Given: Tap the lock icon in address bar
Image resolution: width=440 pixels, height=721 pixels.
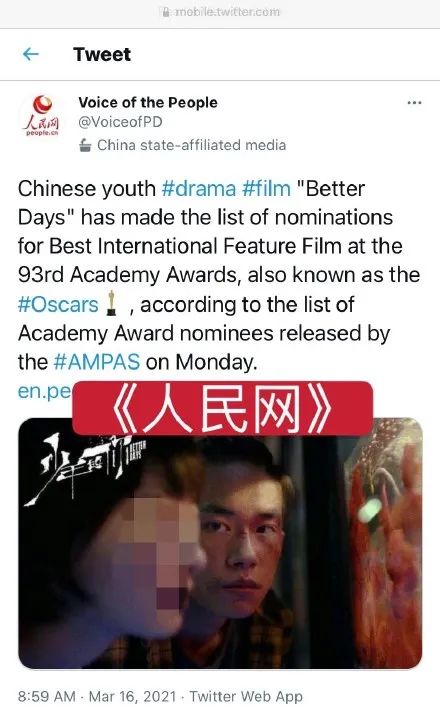Looking at the screenshot, I should click(166, 12).
